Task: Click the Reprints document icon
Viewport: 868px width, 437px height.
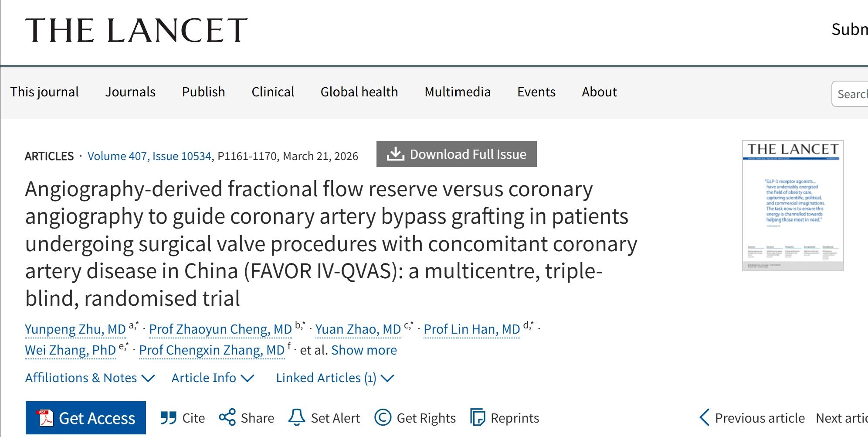Action: (x=478, y=417)
